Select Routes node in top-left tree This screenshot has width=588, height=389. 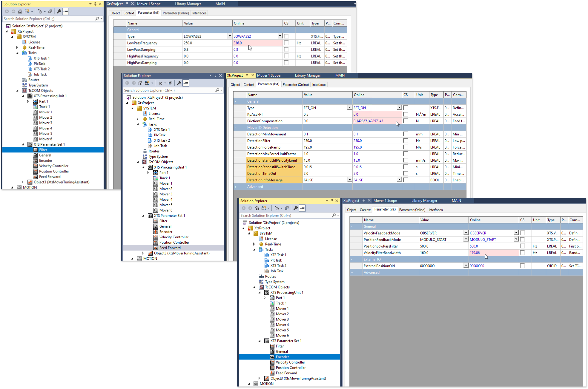[x=34, y=80]
